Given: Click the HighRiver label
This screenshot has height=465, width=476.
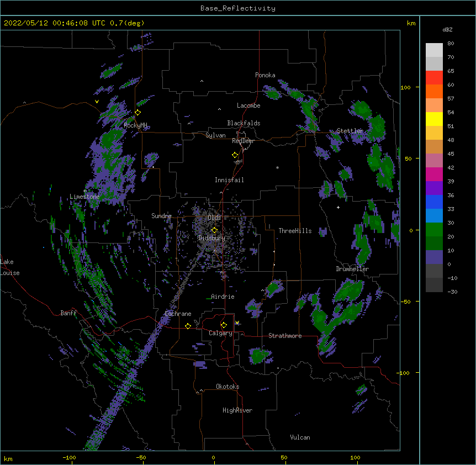Looking at the screenshot, I should [237, 410].
